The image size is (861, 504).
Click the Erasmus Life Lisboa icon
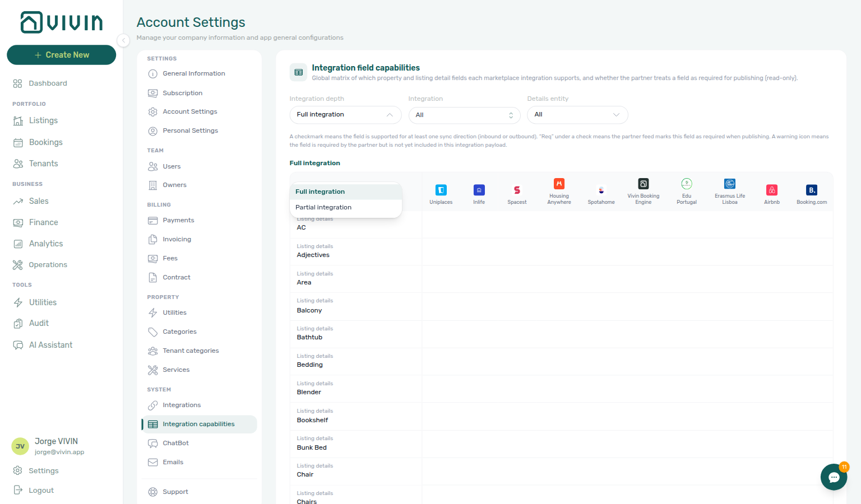tap(730, 184)
